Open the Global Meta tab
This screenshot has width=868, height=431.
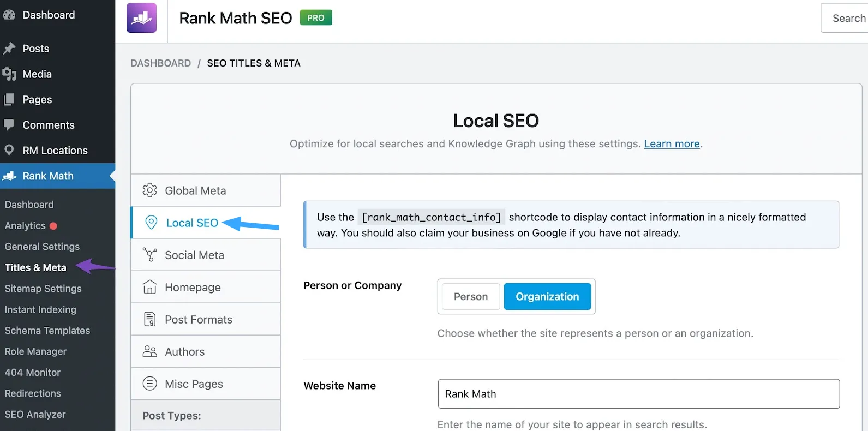[x=206, y=190]
